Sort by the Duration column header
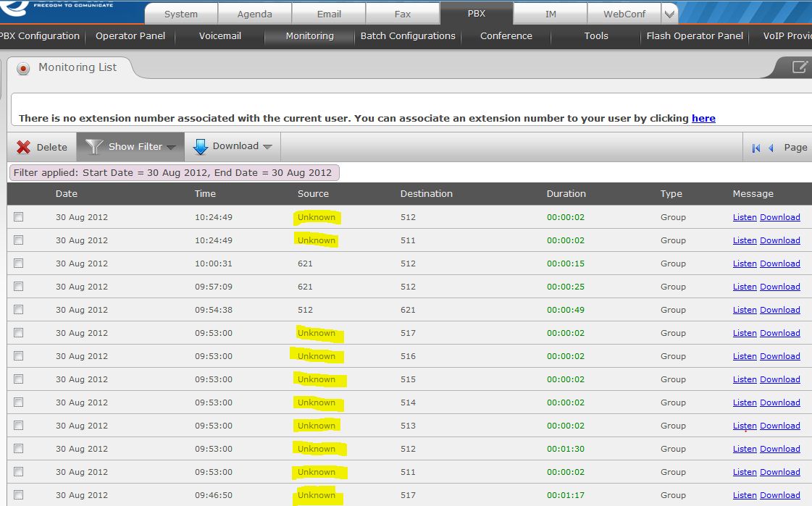The width and height of the screenshot is (812, 506). pos(566,193)
